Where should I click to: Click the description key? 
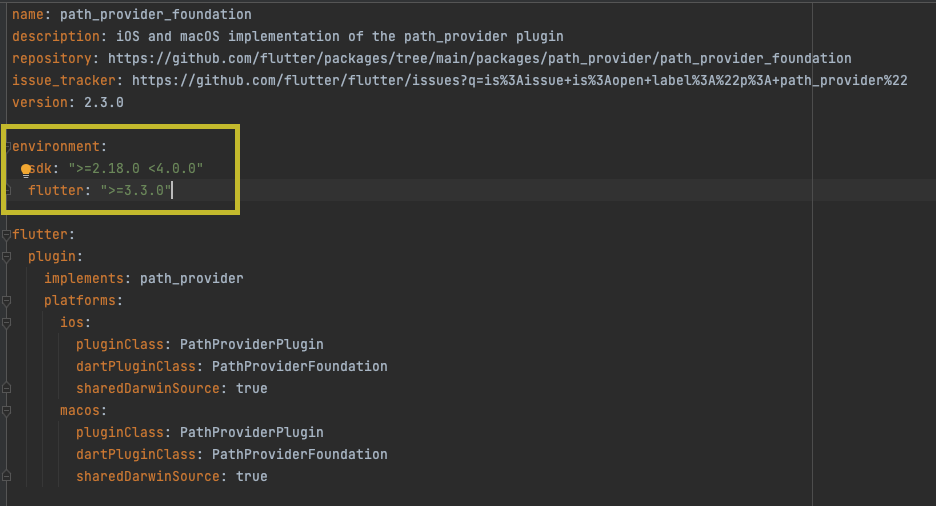pyautogui.click(x=56, y=36)
